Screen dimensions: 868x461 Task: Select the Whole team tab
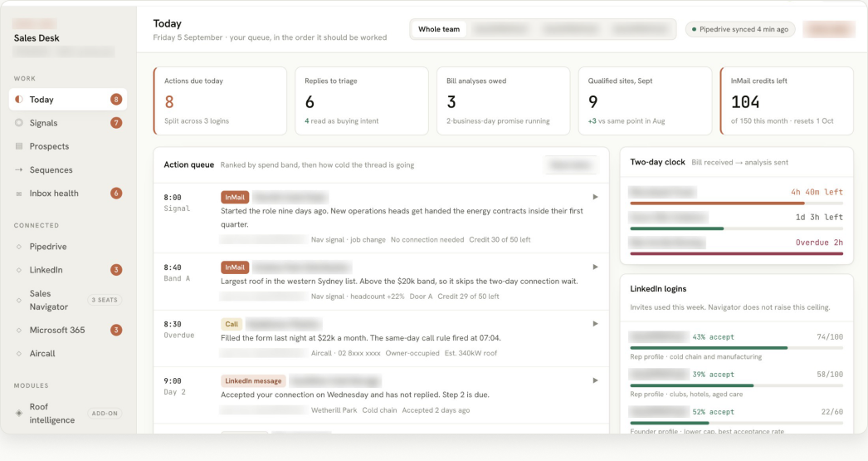(x=438, y=29)
